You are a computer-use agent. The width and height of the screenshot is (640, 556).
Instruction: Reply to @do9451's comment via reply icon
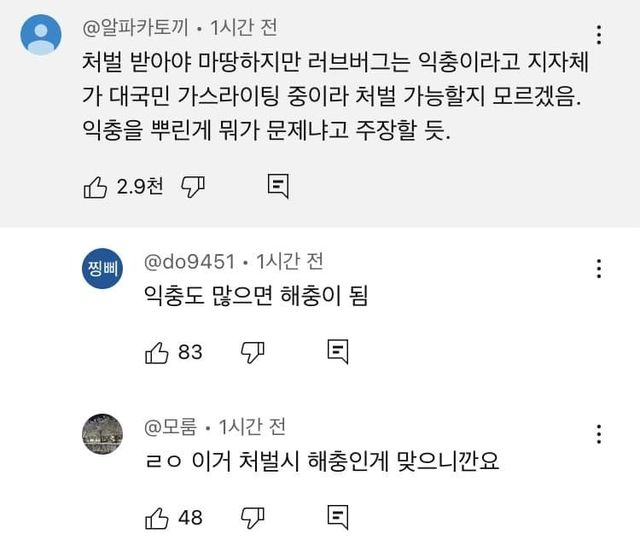click(x=338, y=351)
